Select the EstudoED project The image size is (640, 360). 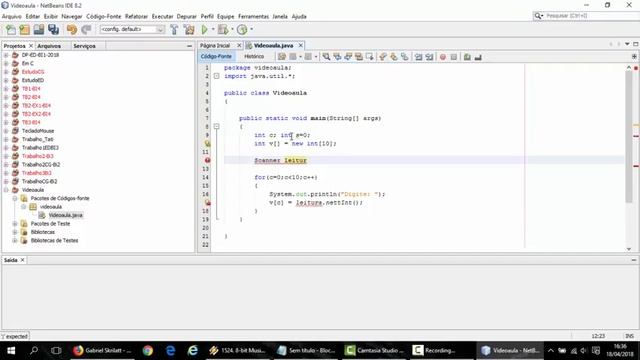[33, 80]
